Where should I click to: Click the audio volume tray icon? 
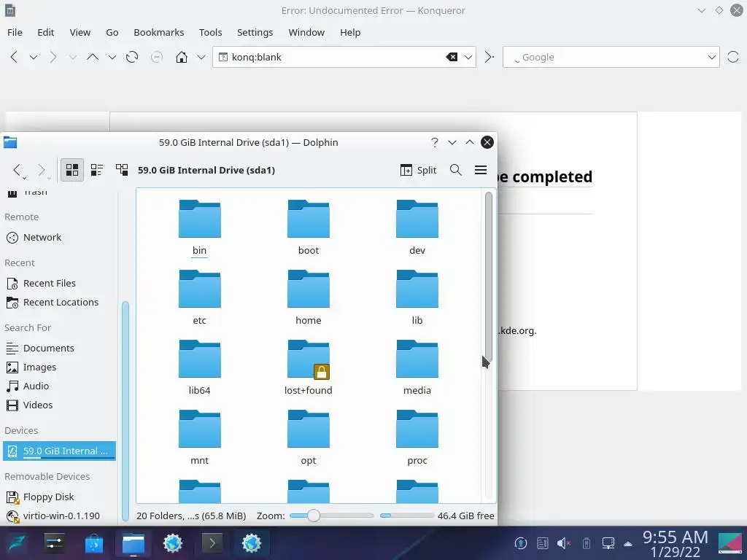(564, 543)
